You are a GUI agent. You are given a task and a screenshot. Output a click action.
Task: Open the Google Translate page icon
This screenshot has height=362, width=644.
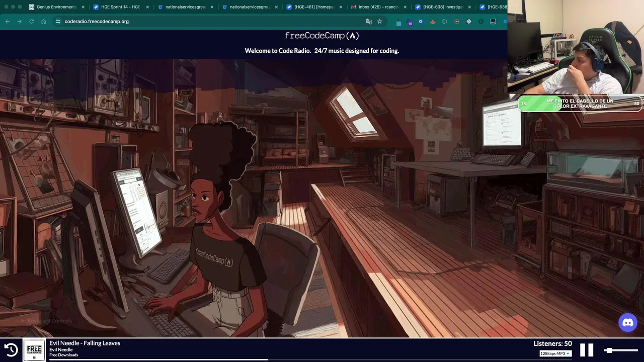point(369,22)
